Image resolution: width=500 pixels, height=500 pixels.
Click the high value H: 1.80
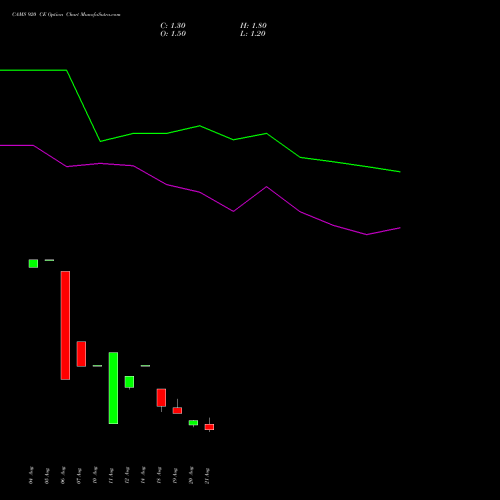[x=253, y=26]
